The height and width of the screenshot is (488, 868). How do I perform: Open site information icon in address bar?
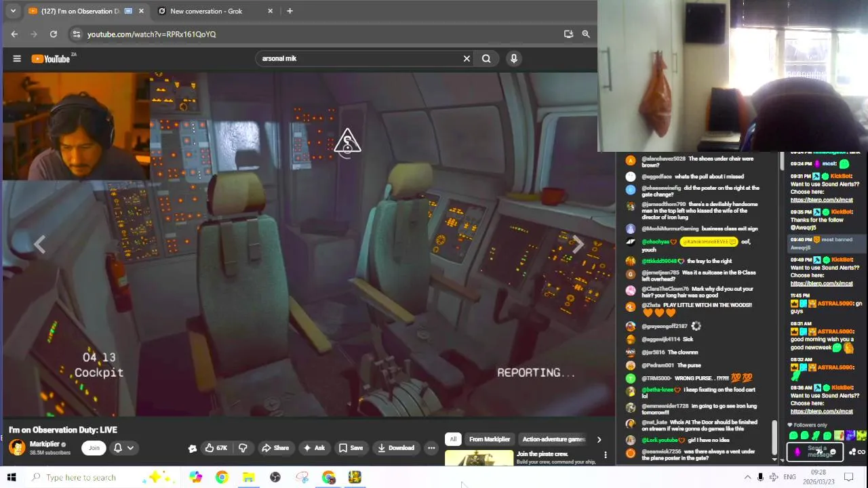click(76, 34)
